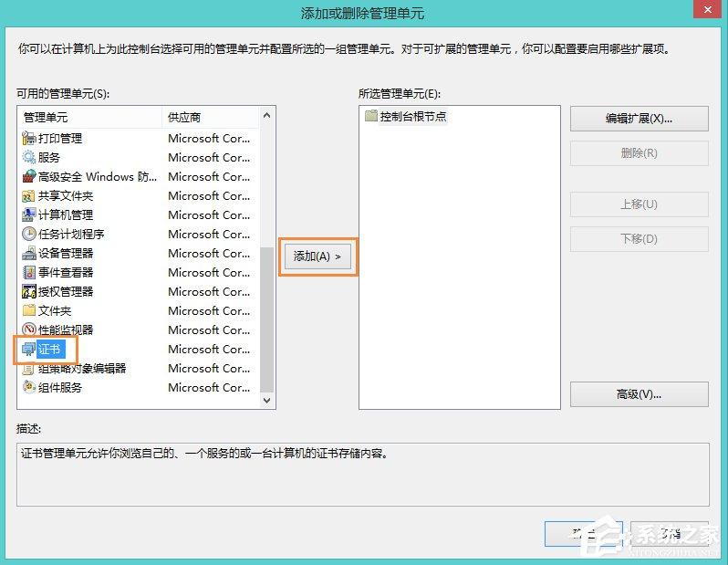Image resolution: width=728 pixels, height=565 pixels.
Task: Select the 服务 gear icon
Action: pyautogui.click(x=29, y=157)
